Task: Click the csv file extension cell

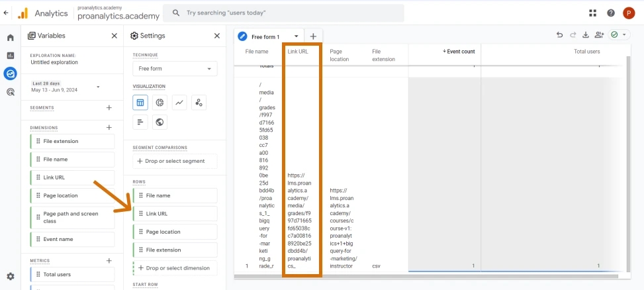Action: pyautogui.click(x=376, y=266)
